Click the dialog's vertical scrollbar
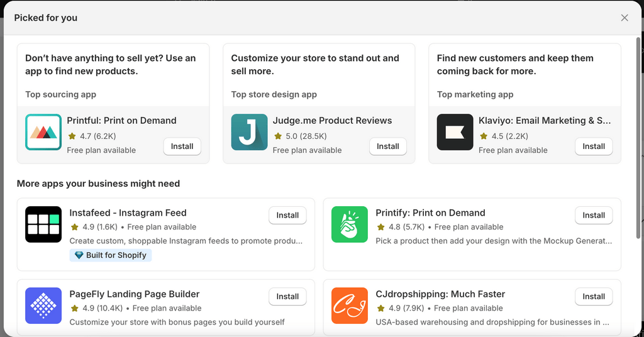 tap(638, 138)
